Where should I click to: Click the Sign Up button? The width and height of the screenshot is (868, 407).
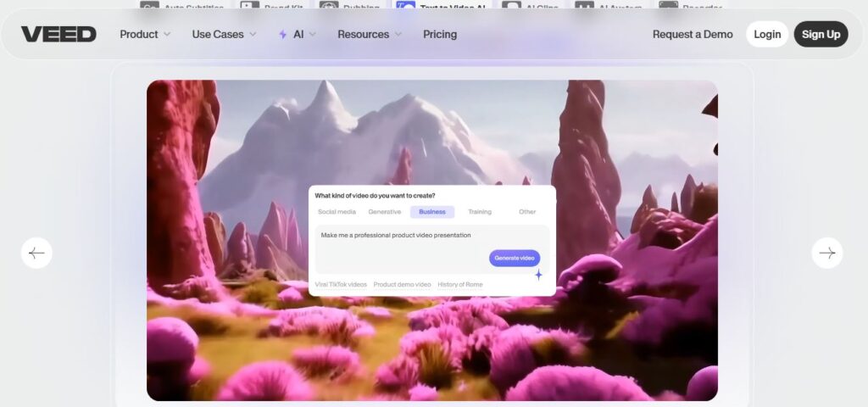coord(821,34)
